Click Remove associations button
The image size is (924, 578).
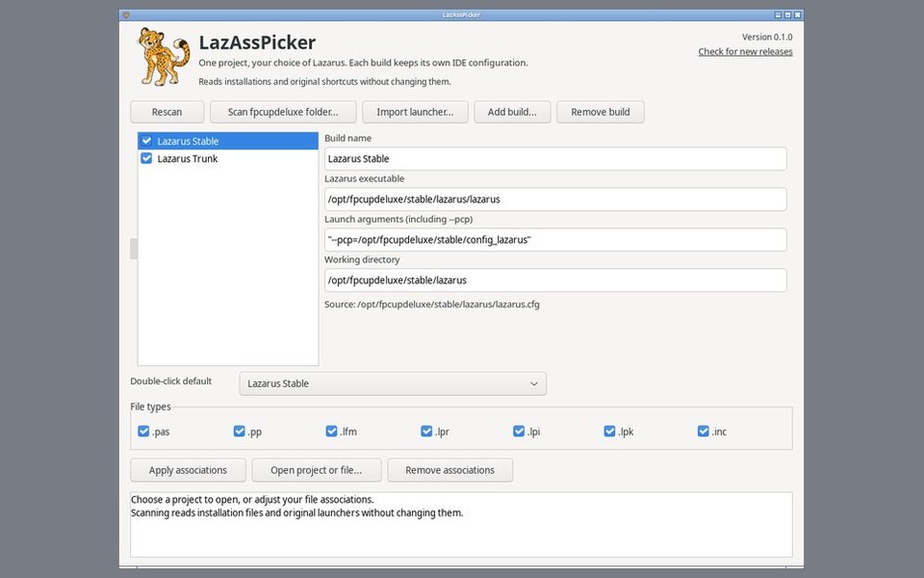(449, 470)
